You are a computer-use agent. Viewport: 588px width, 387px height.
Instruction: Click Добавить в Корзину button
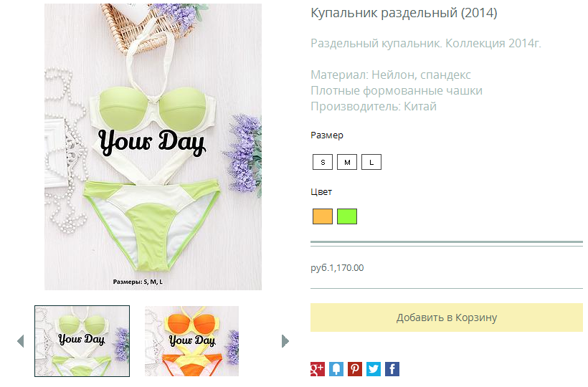(447, 317)
